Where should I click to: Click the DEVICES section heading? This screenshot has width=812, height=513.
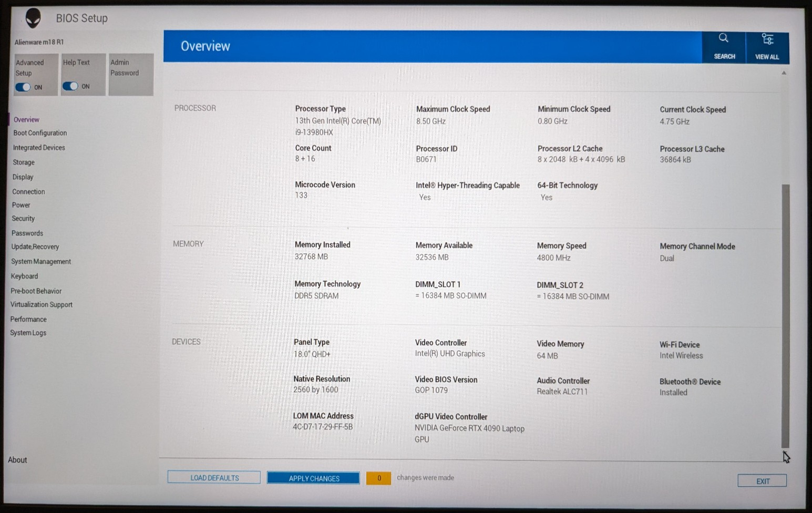coord(186,342)
